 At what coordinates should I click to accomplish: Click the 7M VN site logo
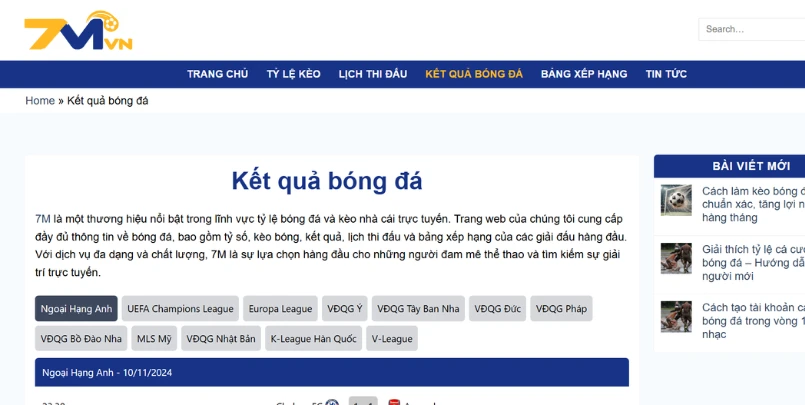(78, 32)
